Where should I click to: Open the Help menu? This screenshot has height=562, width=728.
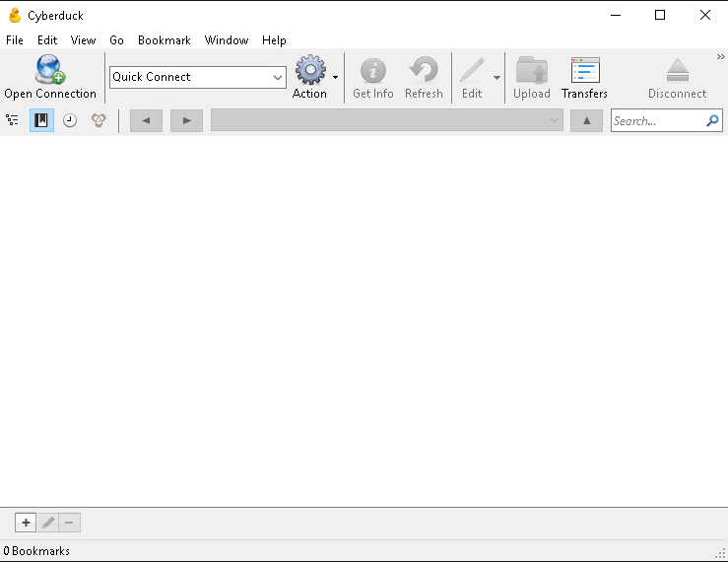pos(274,40)
